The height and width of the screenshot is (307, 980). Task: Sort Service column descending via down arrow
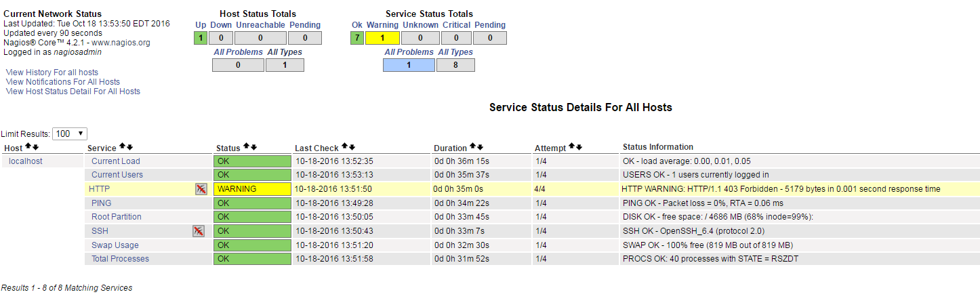pos(129,147)
